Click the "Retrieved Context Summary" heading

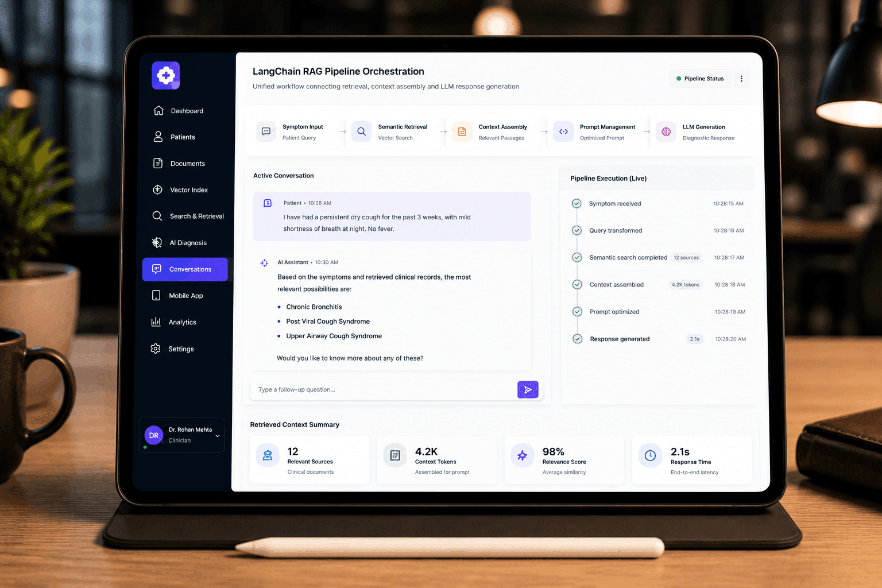(x=295, y=424)
